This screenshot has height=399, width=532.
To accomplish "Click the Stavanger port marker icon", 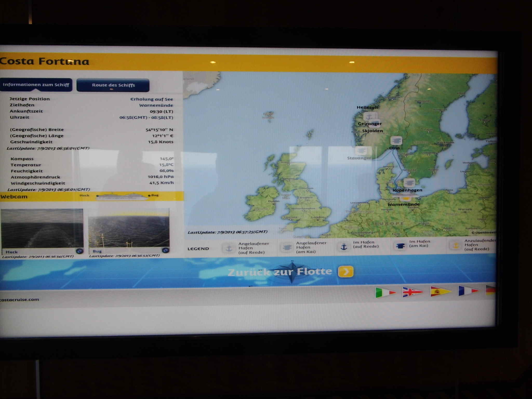I will (x=362, y=151).
